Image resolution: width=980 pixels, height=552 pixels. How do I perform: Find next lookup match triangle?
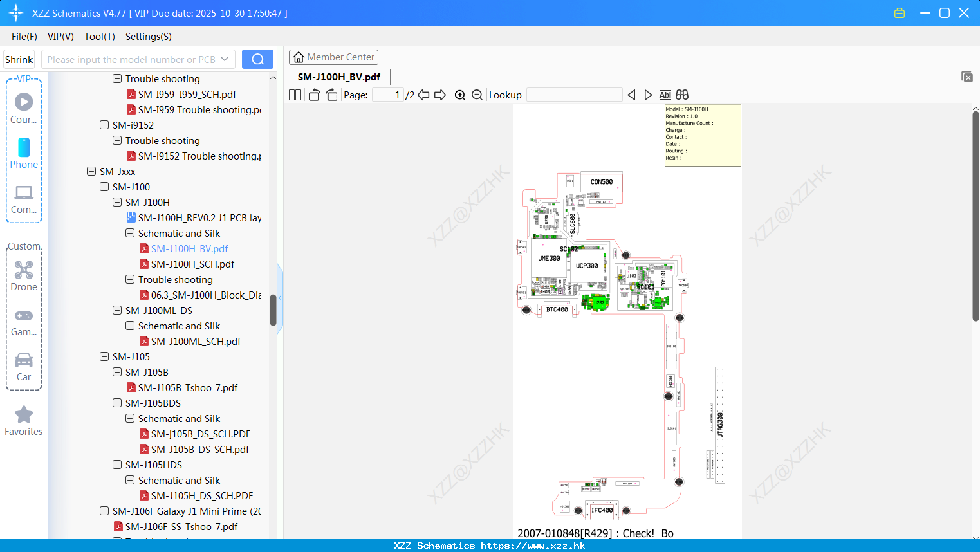click(648, 95)
